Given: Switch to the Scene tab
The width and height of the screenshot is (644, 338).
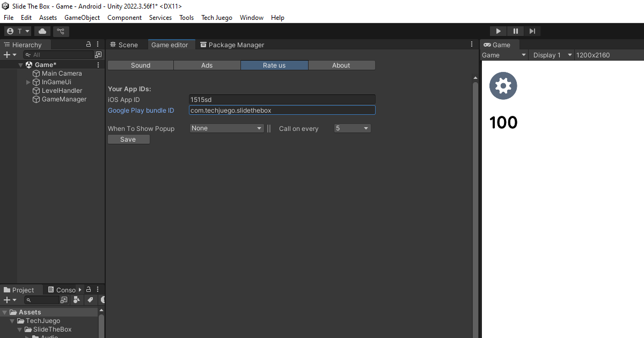Looking at the screenshot, I should 124,45.
